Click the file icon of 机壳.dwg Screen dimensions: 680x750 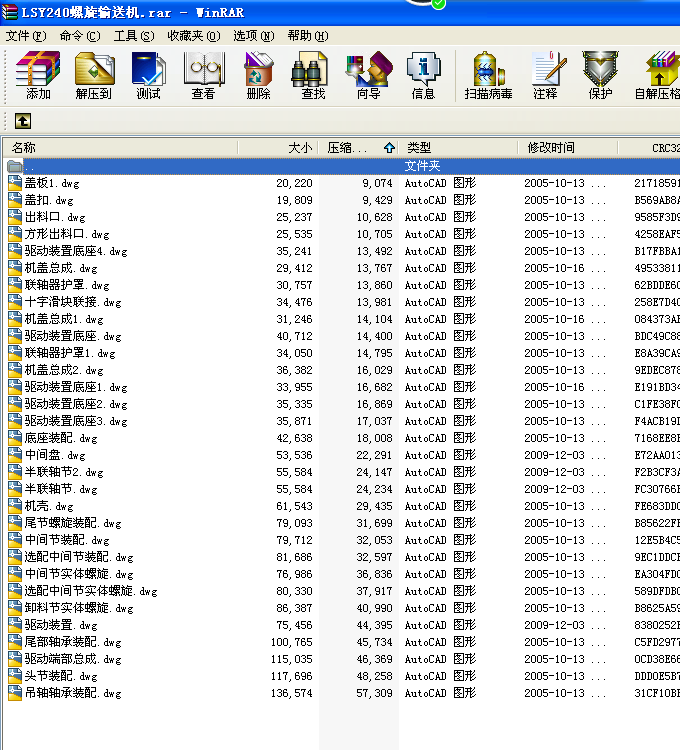pyautogui.click(x=15, y=506)
